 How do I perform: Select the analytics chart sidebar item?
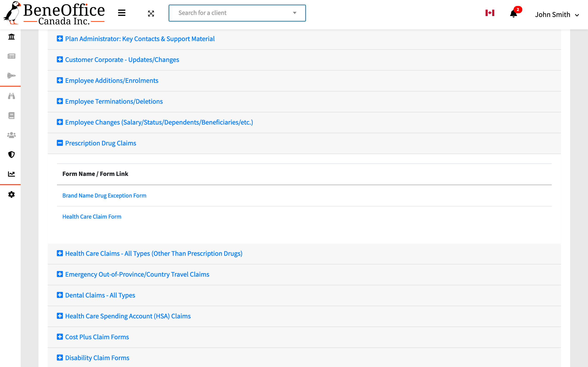[x=11, y=174]
